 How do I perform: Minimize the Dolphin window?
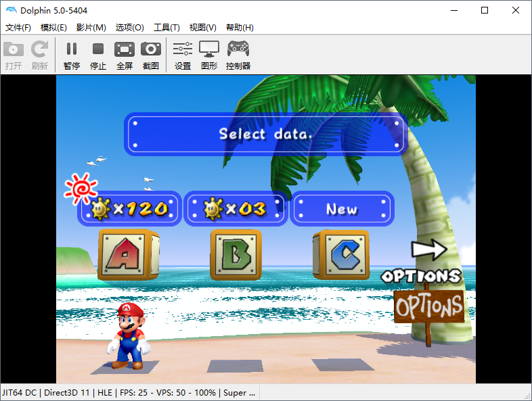(454, 10)
